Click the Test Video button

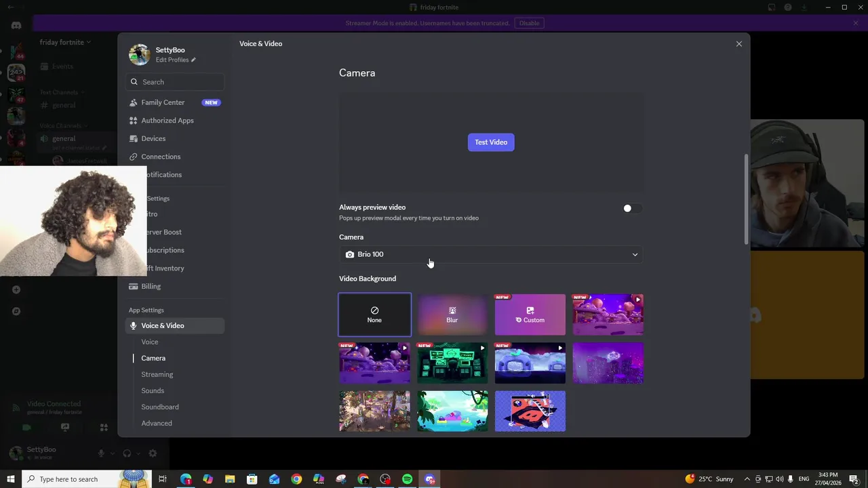tap(491, 142)
